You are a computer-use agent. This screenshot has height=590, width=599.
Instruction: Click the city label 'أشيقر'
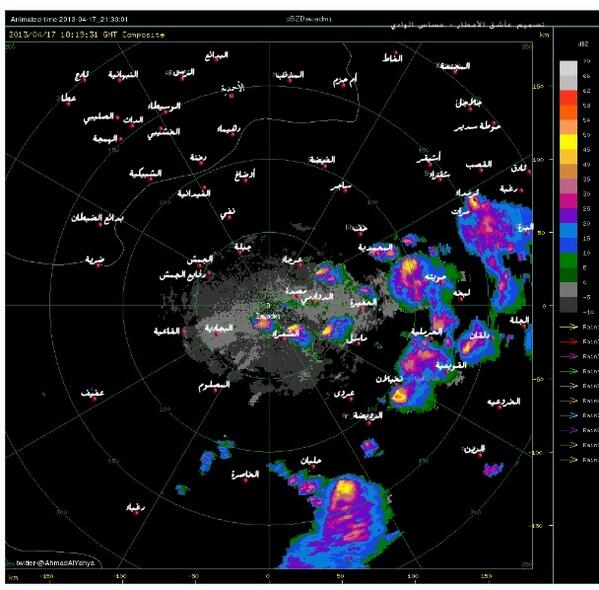(x=428, y=158)
